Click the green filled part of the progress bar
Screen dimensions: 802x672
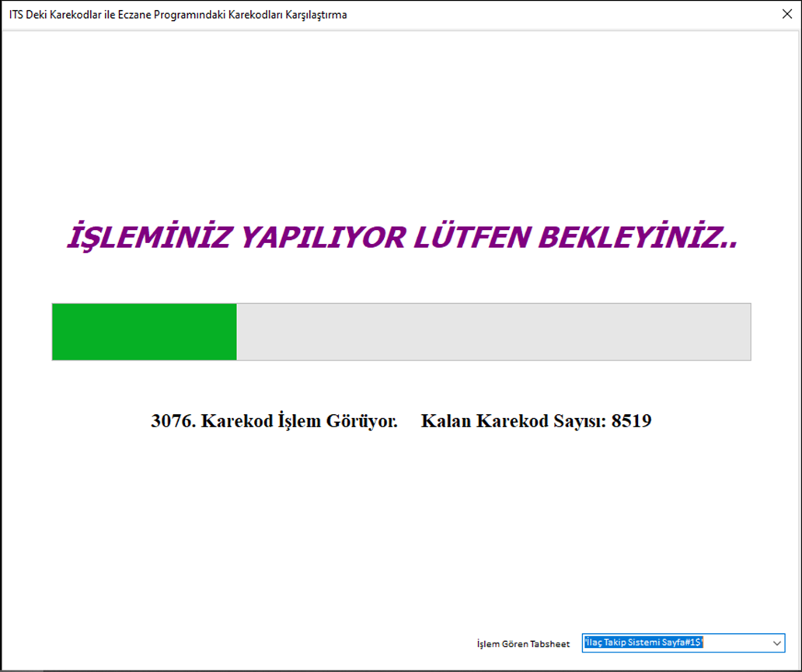click(x=144, y=332)
